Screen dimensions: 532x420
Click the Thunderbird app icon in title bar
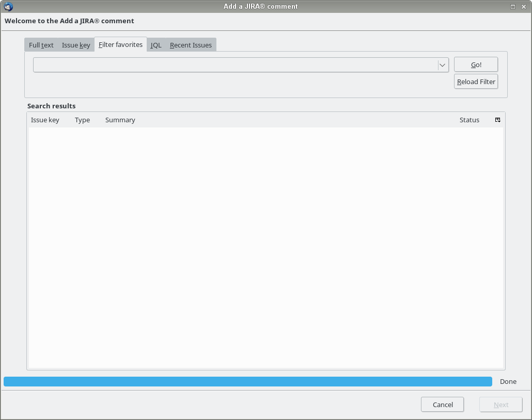(8, 6)
